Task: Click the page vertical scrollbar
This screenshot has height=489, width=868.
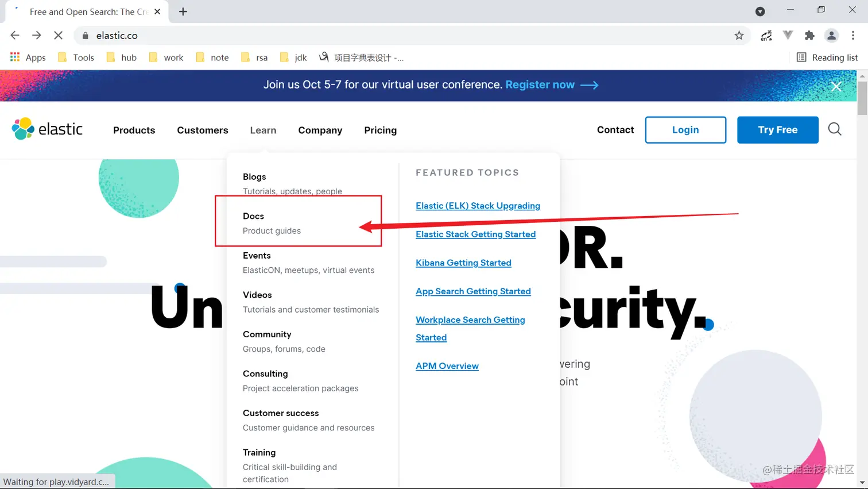Action: click(862, 98)
